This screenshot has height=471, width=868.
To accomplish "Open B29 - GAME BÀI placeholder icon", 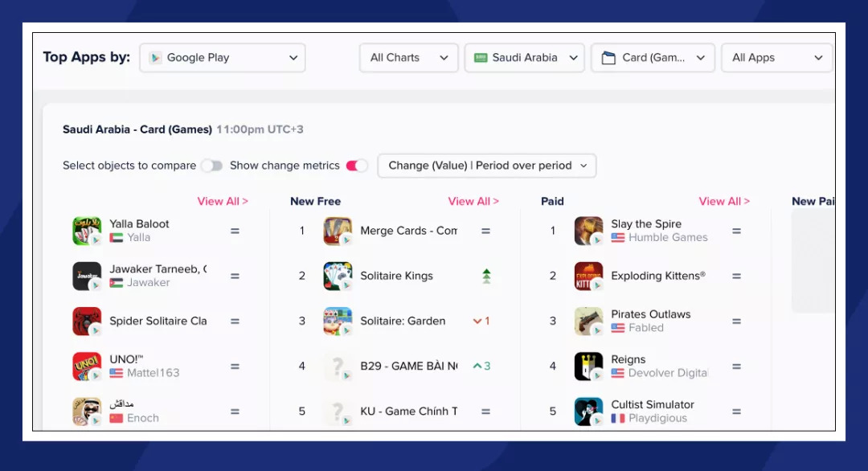I will click(x=338, y=367).
